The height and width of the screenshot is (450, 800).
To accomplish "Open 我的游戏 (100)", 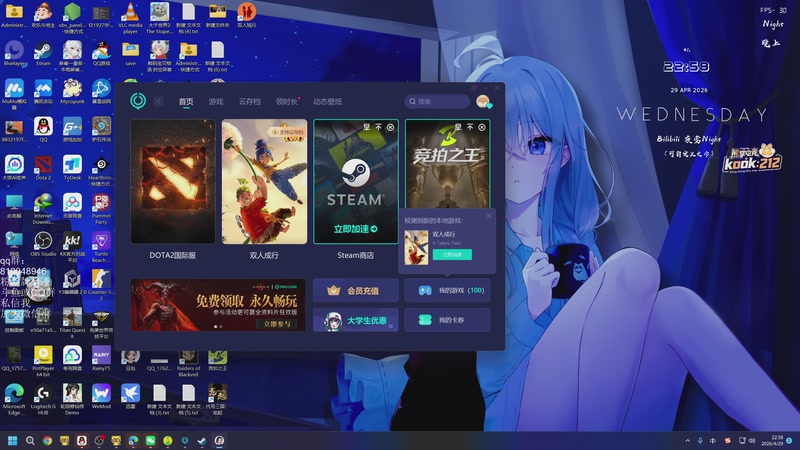I will point(447,290).
